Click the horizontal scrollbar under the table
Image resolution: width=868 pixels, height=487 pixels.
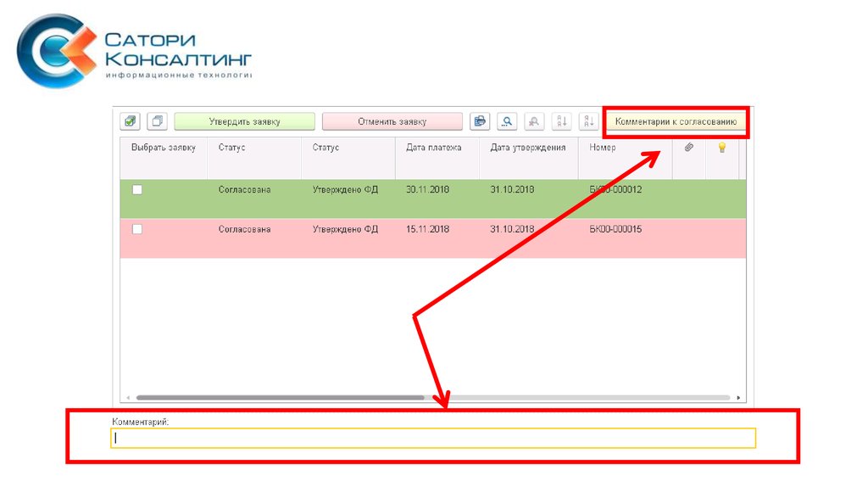coord(280,397)
